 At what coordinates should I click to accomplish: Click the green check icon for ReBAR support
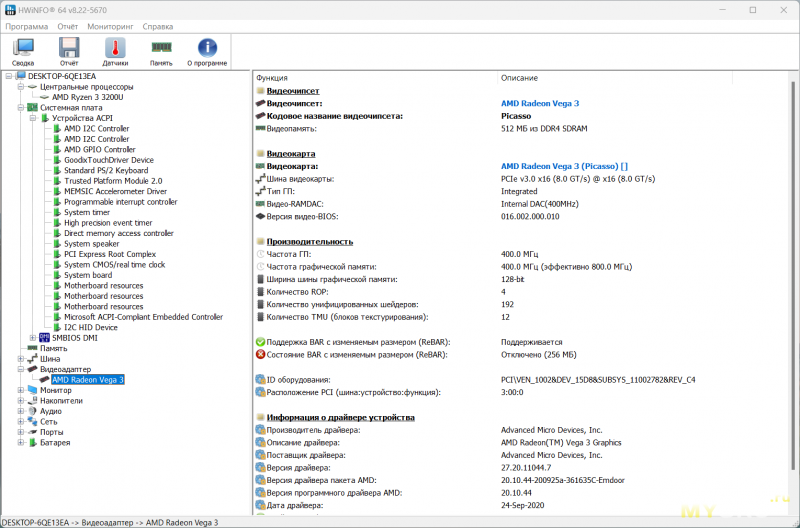260,342
